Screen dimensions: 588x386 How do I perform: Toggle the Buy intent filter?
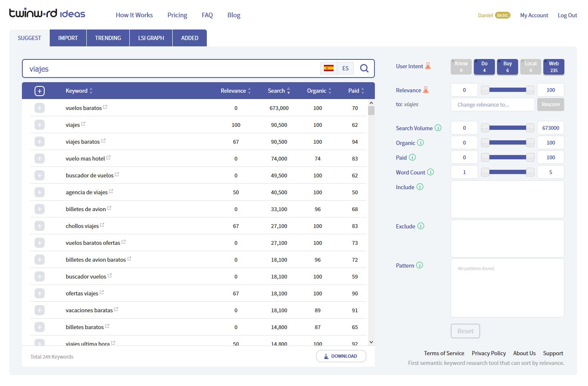tap(508, 67)
